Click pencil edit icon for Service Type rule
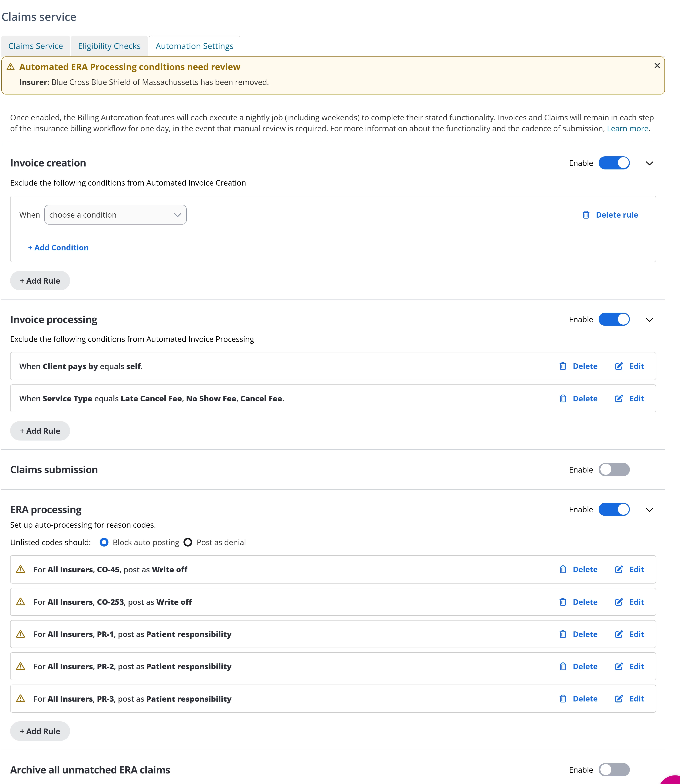The width and height of the screenshot is (680, 784). click(x=619, y=398)
